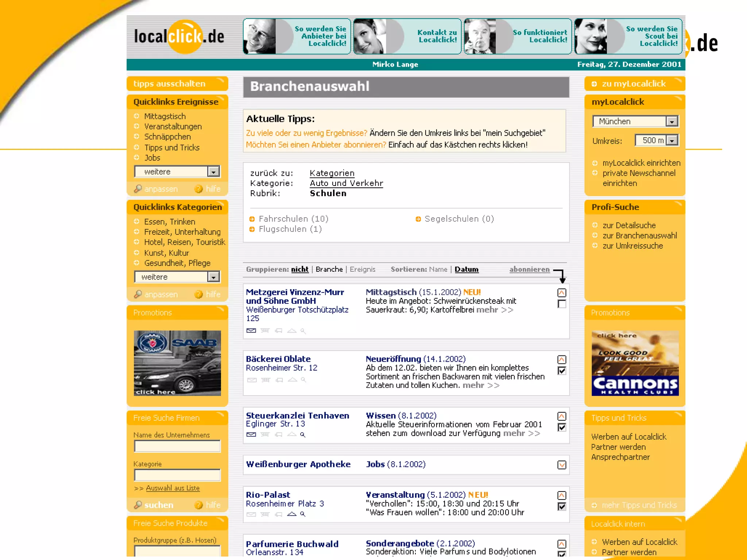Expand Weißenburger Apotheke entry with down arrow
Screen dimensions: 747x560
(x=562, y=465)
